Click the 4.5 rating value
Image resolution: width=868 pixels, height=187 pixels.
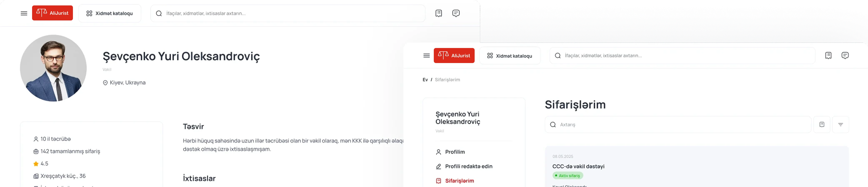tap(44, 164)
